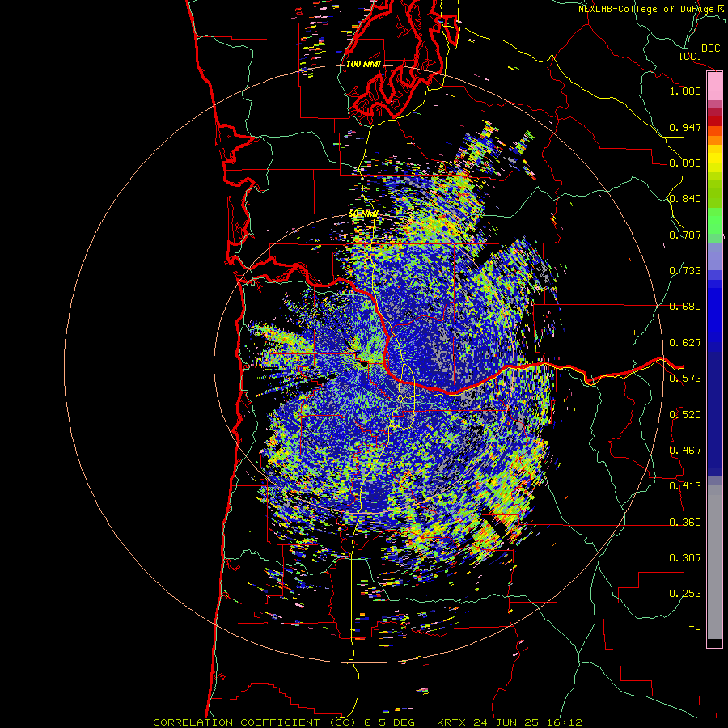728x728 pixels.
Task: Click the 50 NMI range ring label
Action: click(363, 214)
